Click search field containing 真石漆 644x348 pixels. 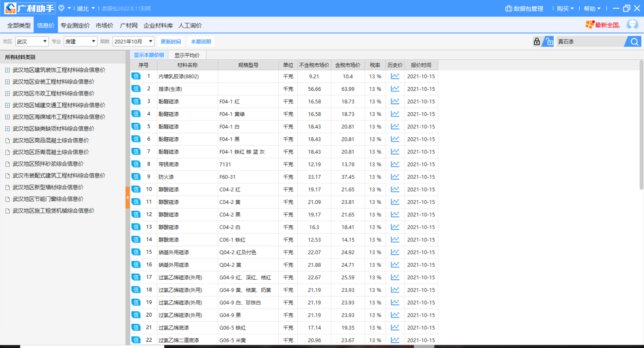click(590, 42)
